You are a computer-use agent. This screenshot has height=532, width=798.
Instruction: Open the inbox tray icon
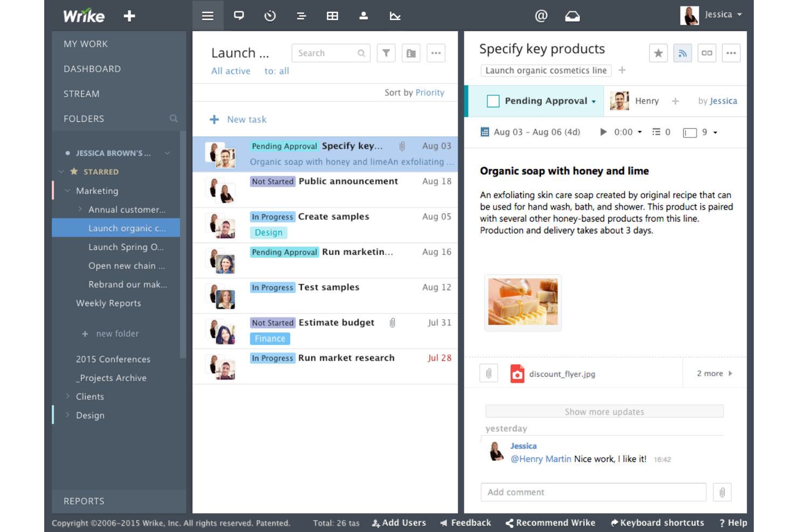[x=573, y=16]
